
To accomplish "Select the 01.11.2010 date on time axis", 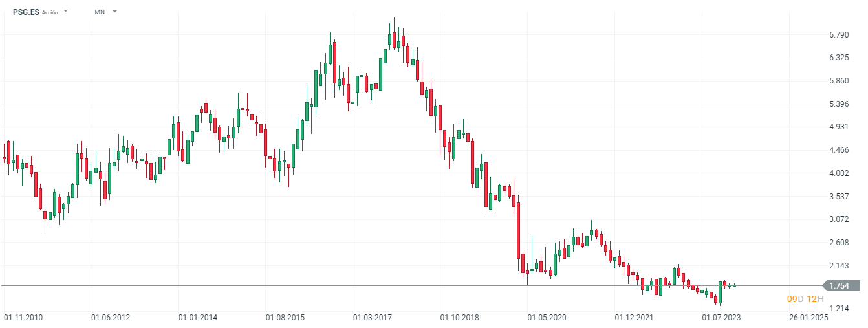I will point(23,318).
